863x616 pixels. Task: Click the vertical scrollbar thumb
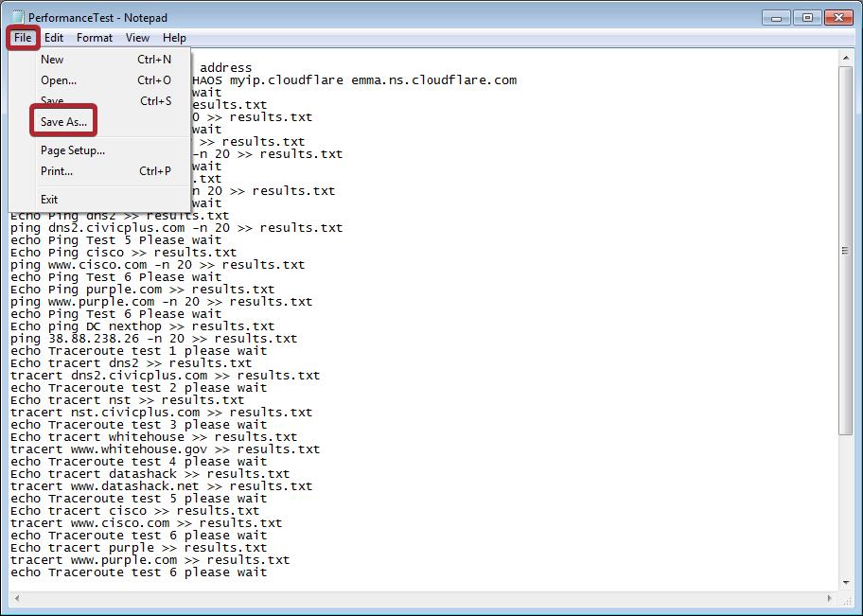point(845,251)
